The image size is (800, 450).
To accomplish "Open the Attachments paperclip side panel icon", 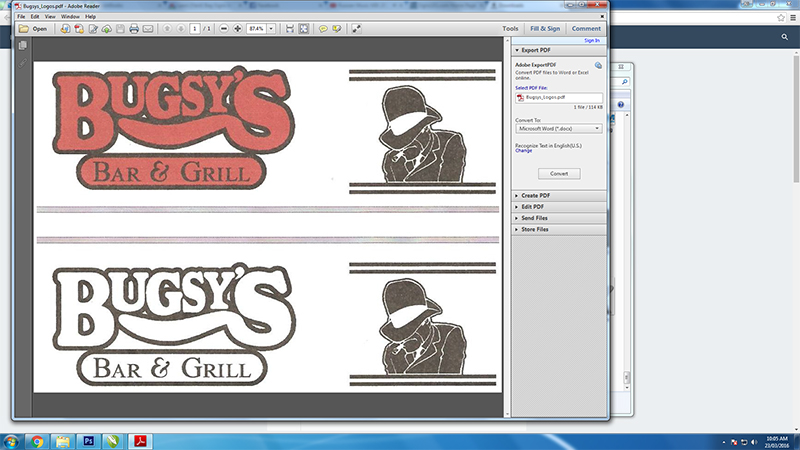I will [22, 63].
